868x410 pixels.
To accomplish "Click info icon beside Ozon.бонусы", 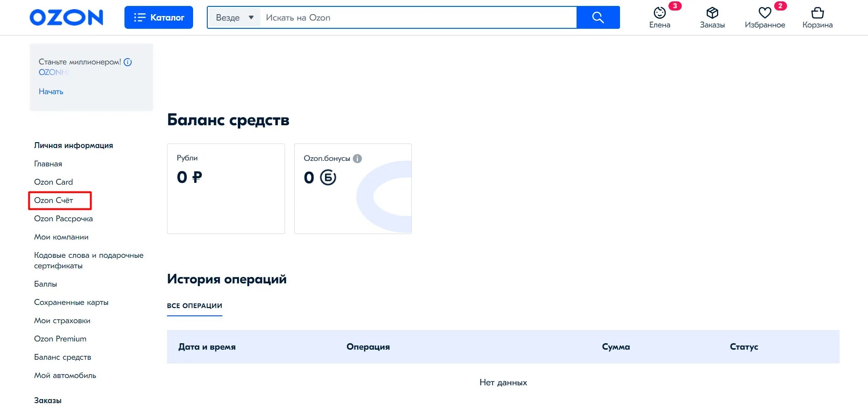I will point(357,159).
